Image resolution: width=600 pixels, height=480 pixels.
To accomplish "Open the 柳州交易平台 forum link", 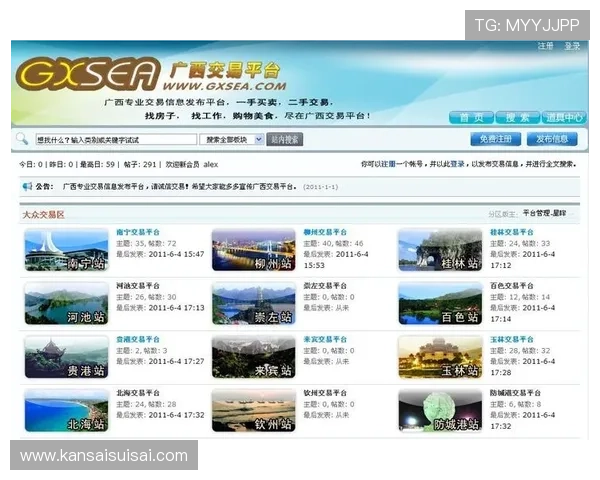I will [x=325, y=232].
